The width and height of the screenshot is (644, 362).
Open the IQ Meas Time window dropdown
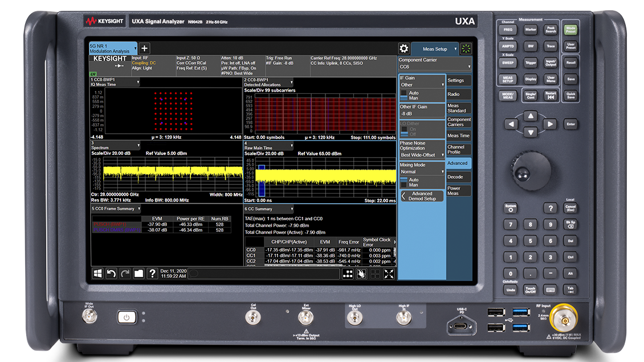coord(115,82)
